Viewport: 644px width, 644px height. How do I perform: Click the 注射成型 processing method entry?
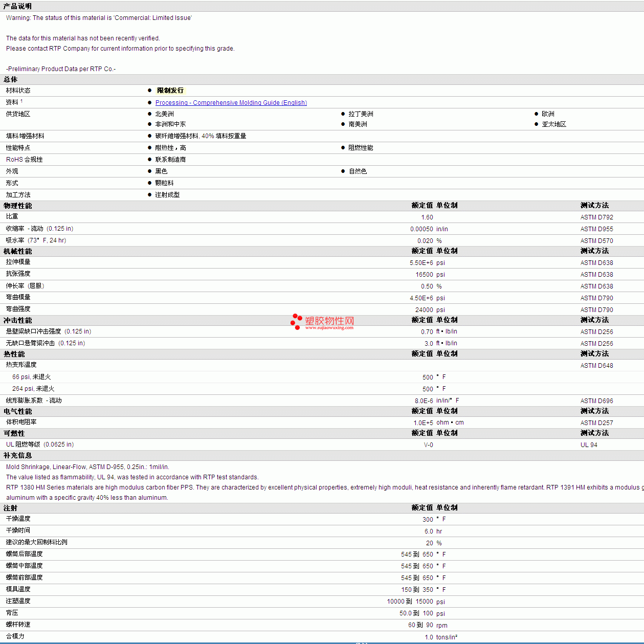tap(167, 195)
